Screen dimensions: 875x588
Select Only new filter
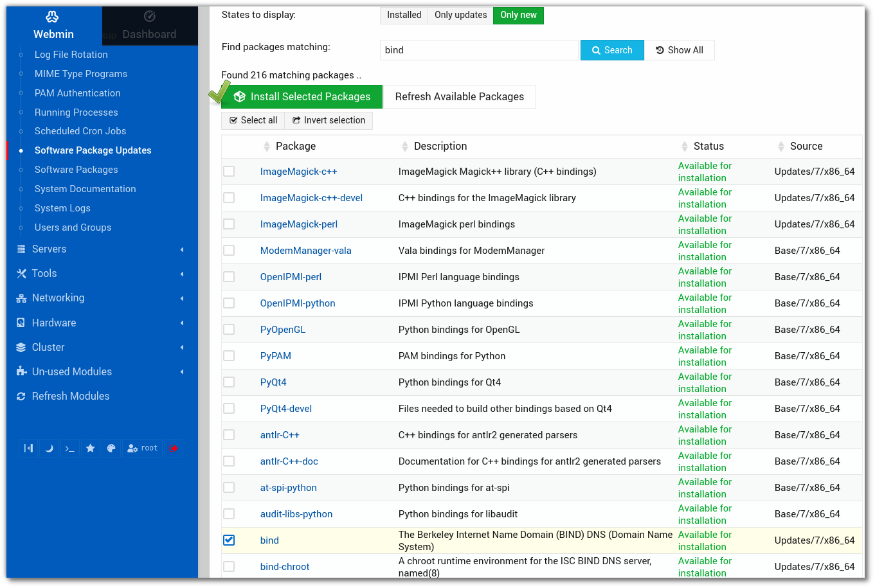point(518,15)
